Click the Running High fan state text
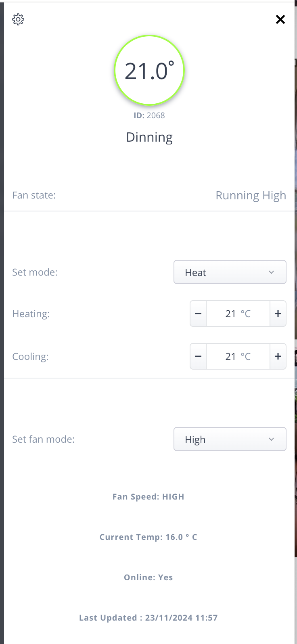Image resolution: width=297 pixels, height=644 pixels. [x=251, y=196]
